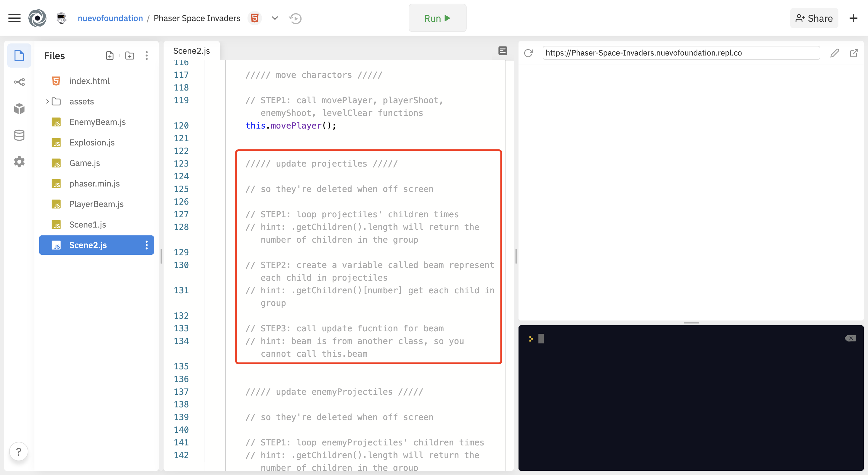The width and height of the screenshot is (868, 475).
Task: Open the hamburger main menu
Action: coord(14,18)
